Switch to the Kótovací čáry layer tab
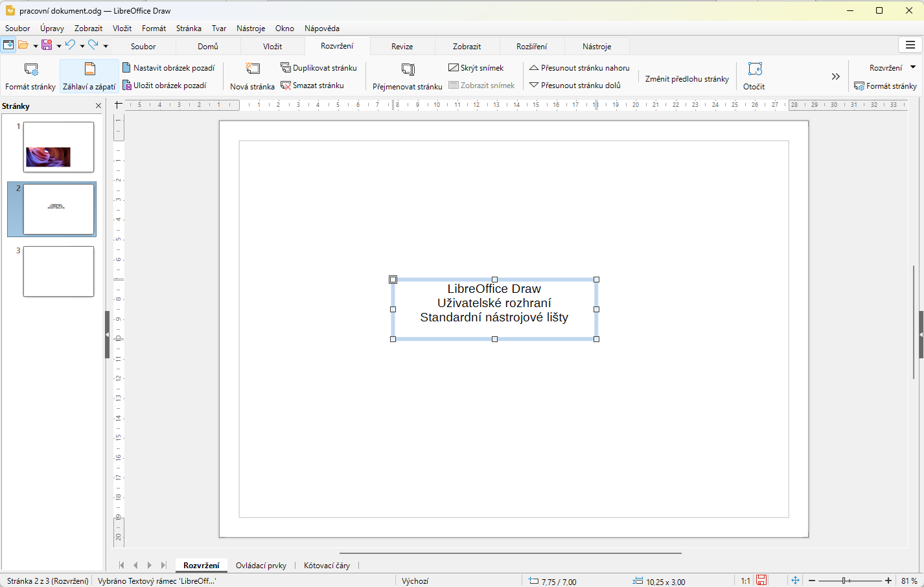 [327, 566]
